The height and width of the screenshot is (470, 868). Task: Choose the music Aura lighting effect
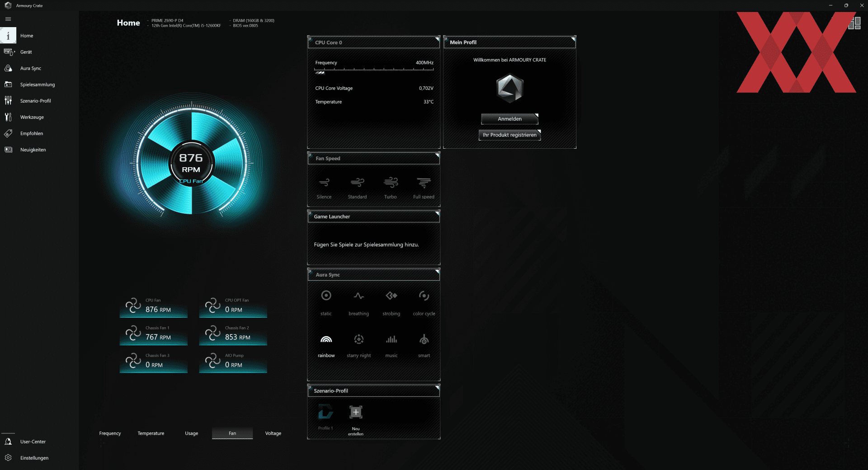click(x=392, y=346)
